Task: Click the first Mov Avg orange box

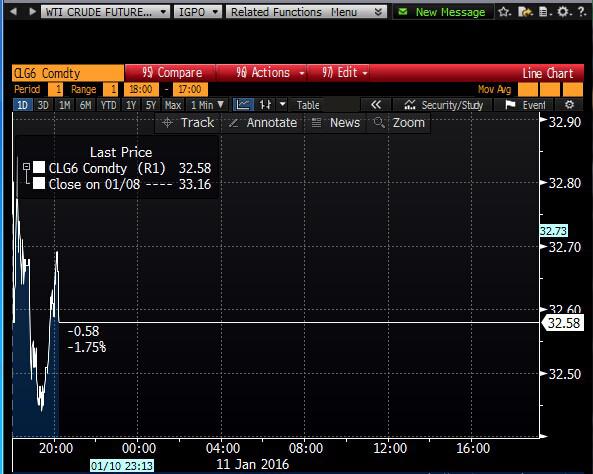Action: pos(528,90)
